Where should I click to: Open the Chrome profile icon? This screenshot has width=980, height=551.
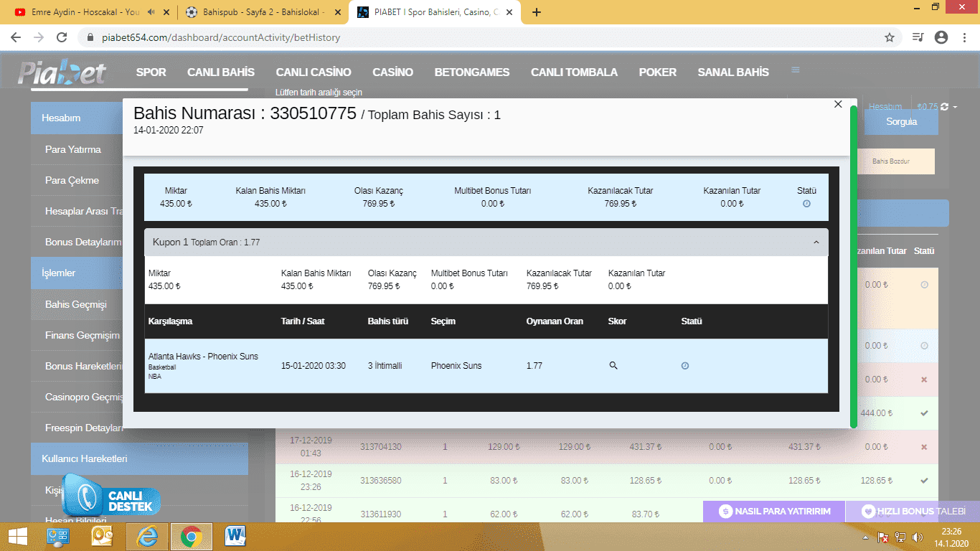pos(941,37)
